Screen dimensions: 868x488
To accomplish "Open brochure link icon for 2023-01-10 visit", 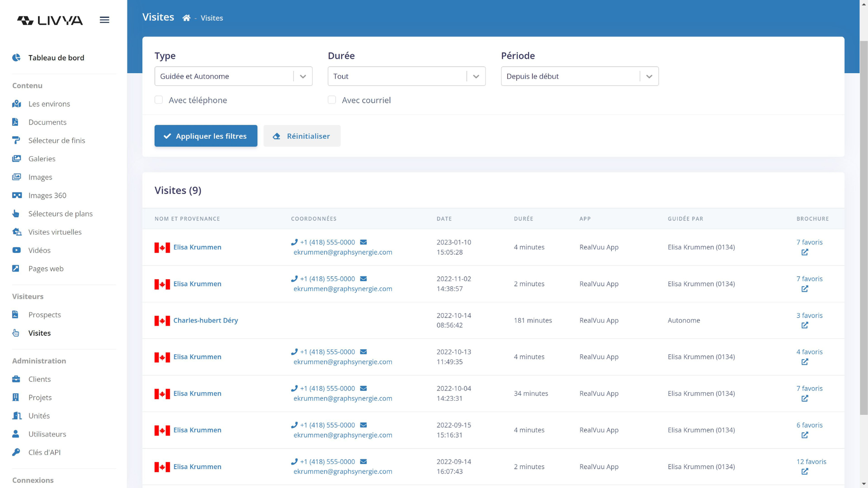I will 805,253.
